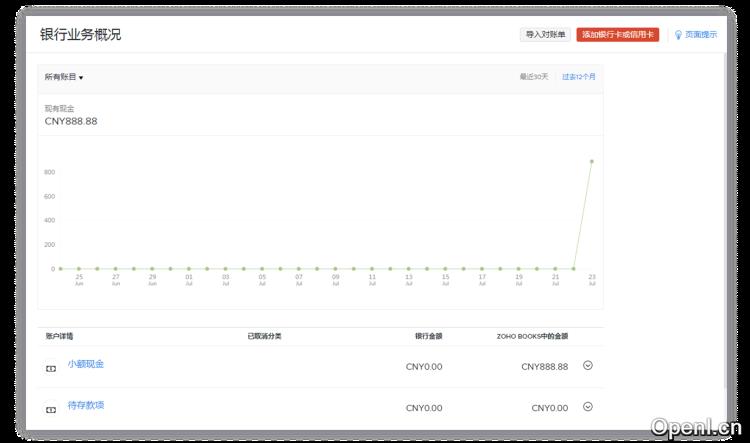Image resolution: width=750 pixels, height=443 pixels.
Task: Click the lightbulb icon beside 页面提示
Action: pyautogui.click(x=678, y=35)
